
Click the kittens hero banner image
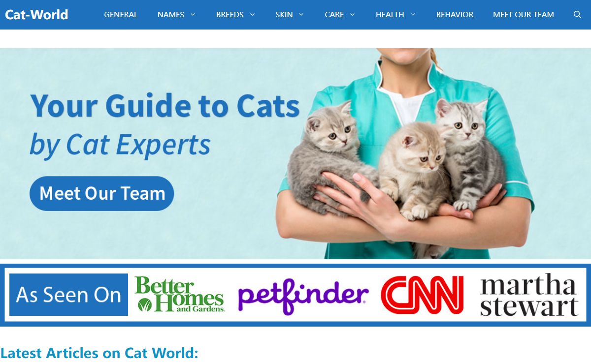295,153
